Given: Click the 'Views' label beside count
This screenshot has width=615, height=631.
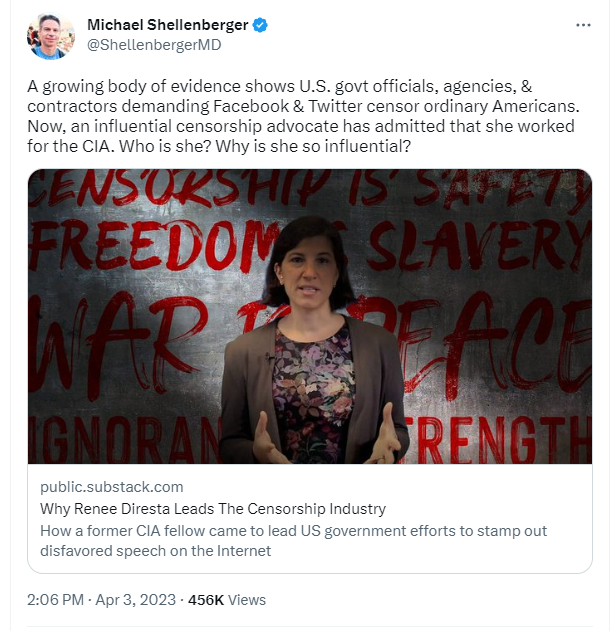Looking at the screenshot, I should click(247, 600).
